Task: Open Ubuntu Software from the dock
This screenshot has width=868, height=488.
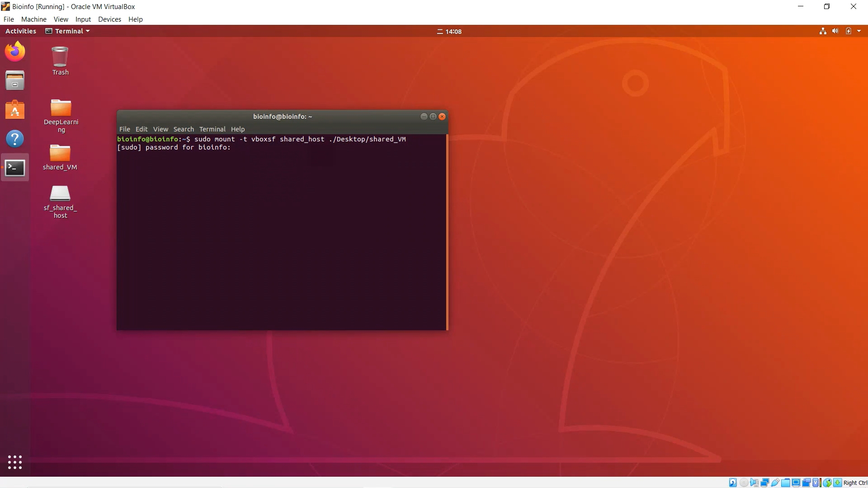Action: click(15, 110)
